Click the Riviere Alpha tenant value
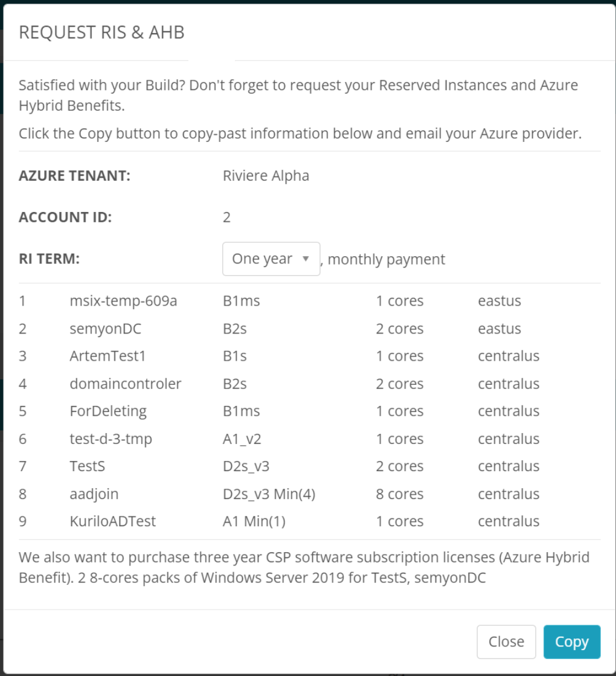 click(266, 176)
